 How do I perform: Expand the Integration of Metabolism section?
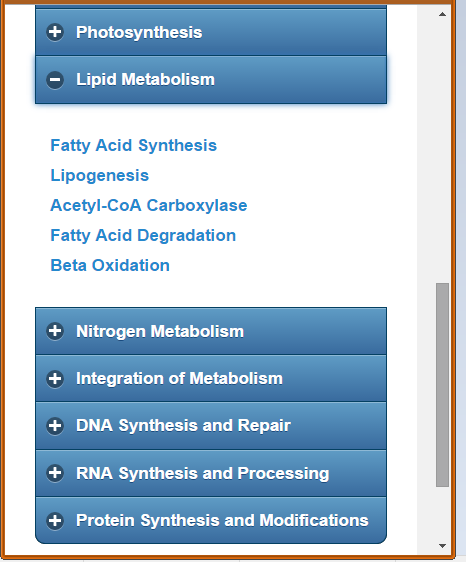coord(211,378)
